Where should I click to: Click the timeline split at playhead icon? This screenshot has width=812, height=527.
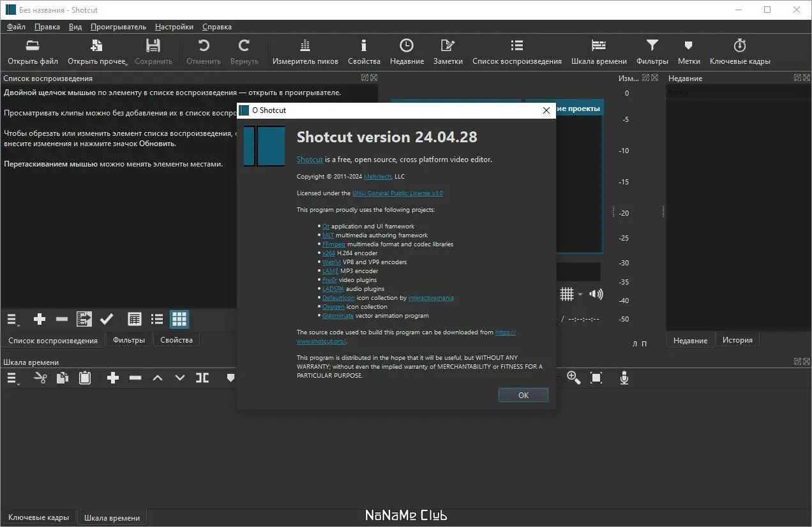[202, 378]
